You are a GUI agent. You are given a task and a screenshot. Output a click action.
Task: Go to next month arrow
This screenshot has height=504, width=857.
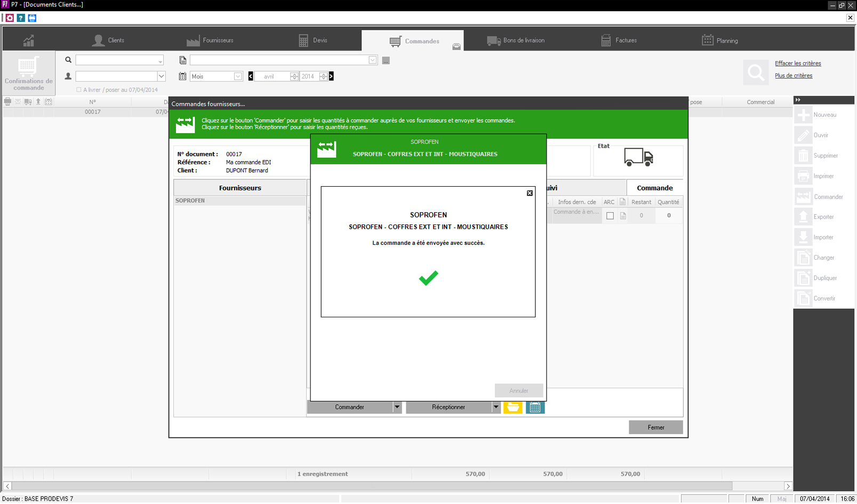point(331,76)
